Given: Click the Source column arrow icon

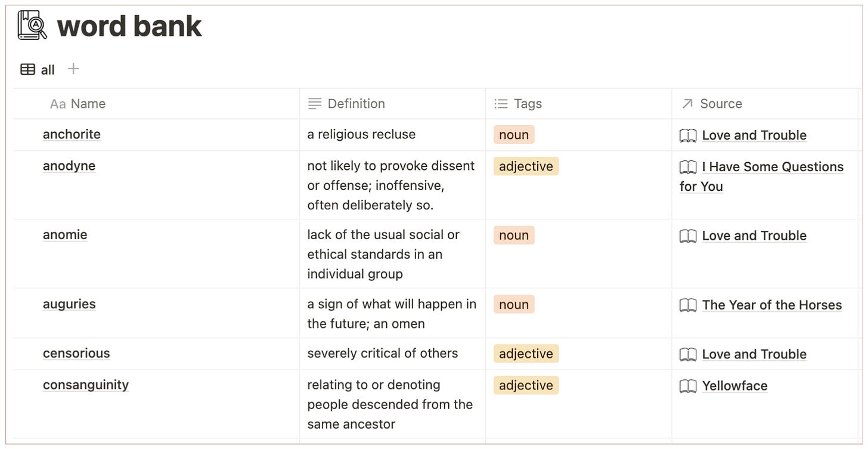Looking at the screenshot, I should pyautogui.click(x=687, y=104).
